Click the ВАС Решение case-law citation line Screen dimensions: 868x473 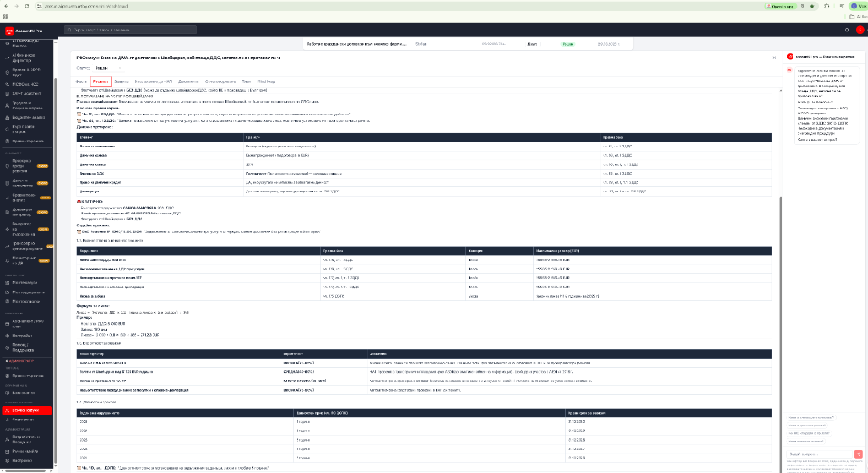(200, 231)
